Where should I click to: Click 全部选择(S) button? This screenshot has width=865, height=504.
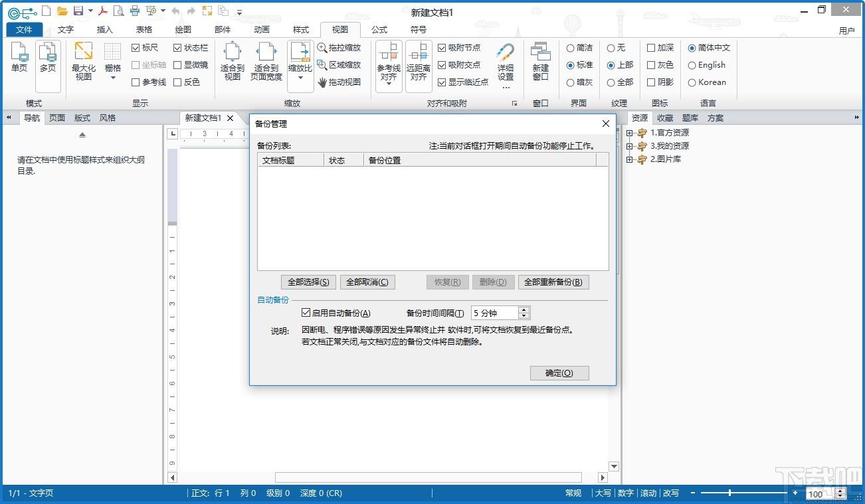tap(308, 282)
